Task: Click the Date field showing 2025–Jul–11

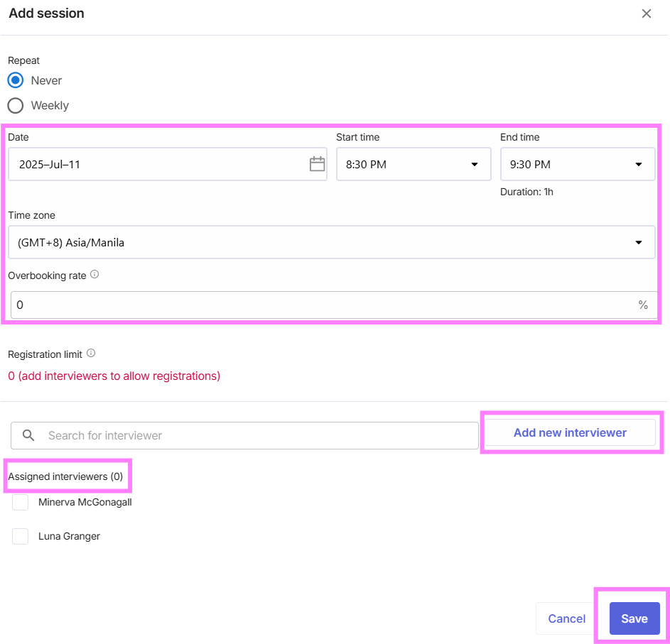Action: 168,164
